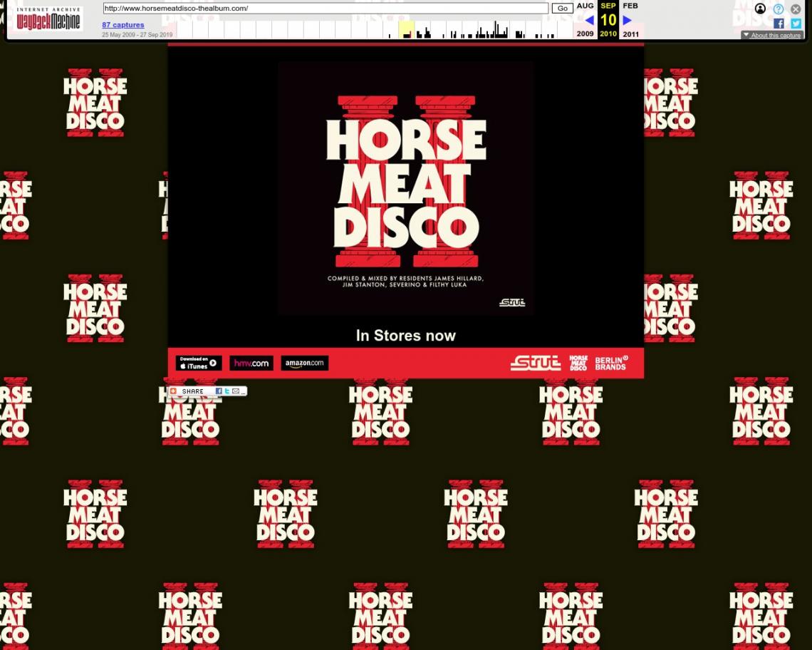Viewport: 812px width, 650px height.
Task: Click the current month label SEP
Action: pos(608,6)
